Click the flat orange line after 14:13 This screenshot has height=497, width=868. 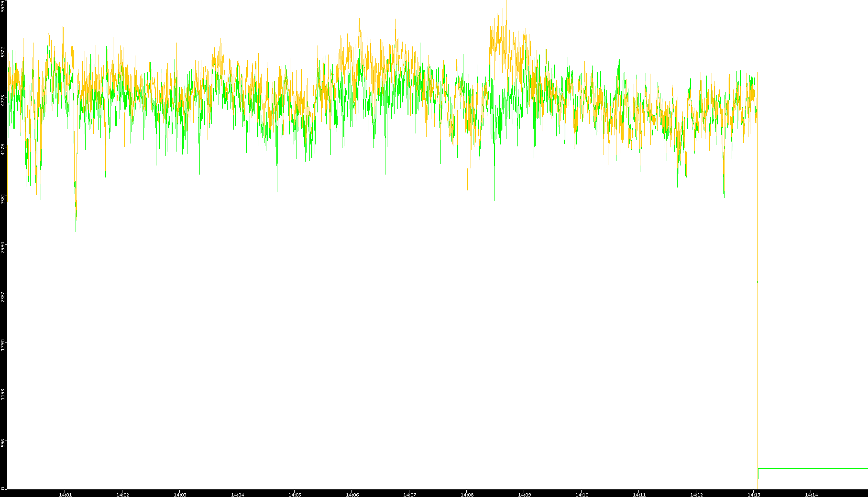coord(813,468)
